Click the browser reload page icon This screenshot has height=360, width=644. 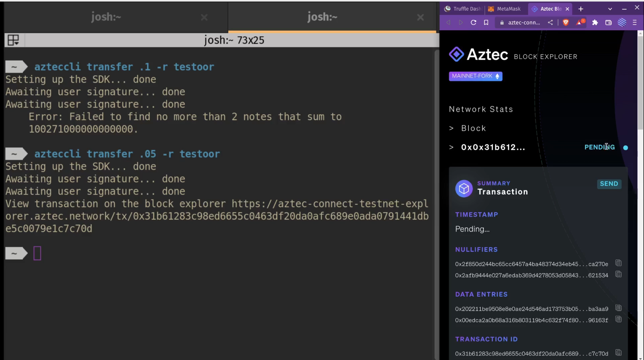point(473,22)
